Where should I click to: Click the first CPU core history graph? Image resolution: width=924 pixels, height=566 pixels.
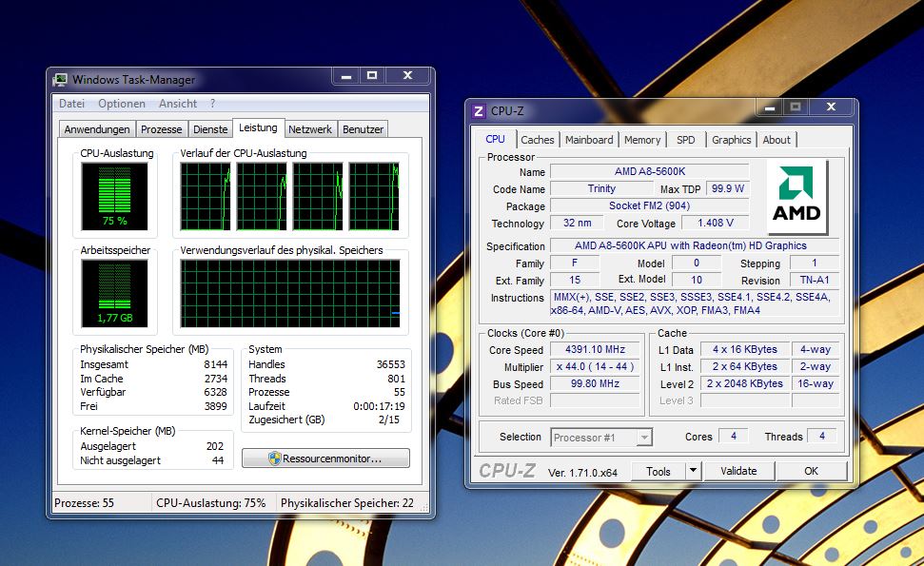coord(206,196)
